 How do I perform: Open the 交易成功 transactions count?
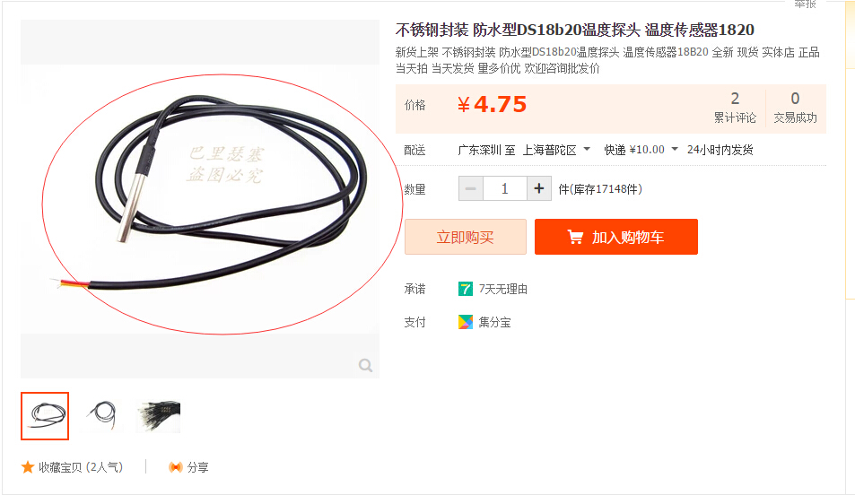[795, 108]
